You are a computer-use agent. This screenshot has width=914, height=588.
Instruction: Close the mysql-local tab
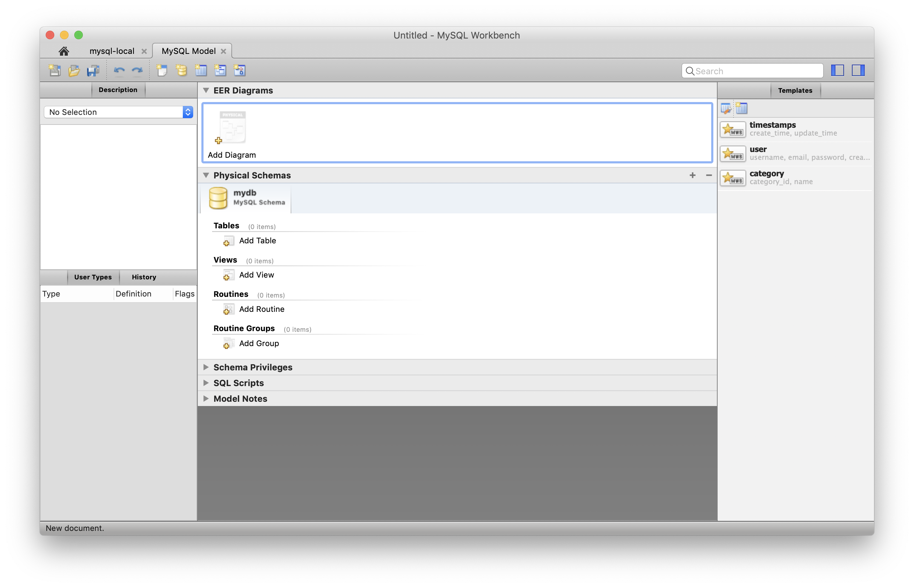click(144, 51)
